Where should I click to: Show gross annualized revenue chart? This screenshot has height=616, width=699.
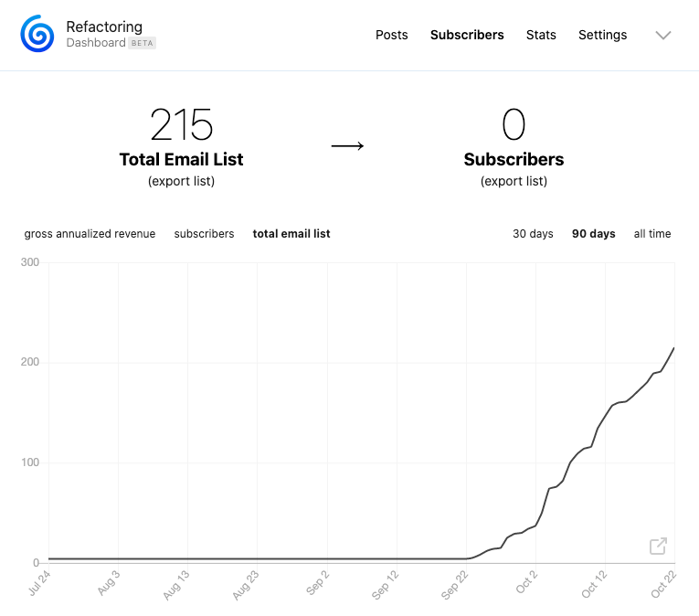coord(90,234)
